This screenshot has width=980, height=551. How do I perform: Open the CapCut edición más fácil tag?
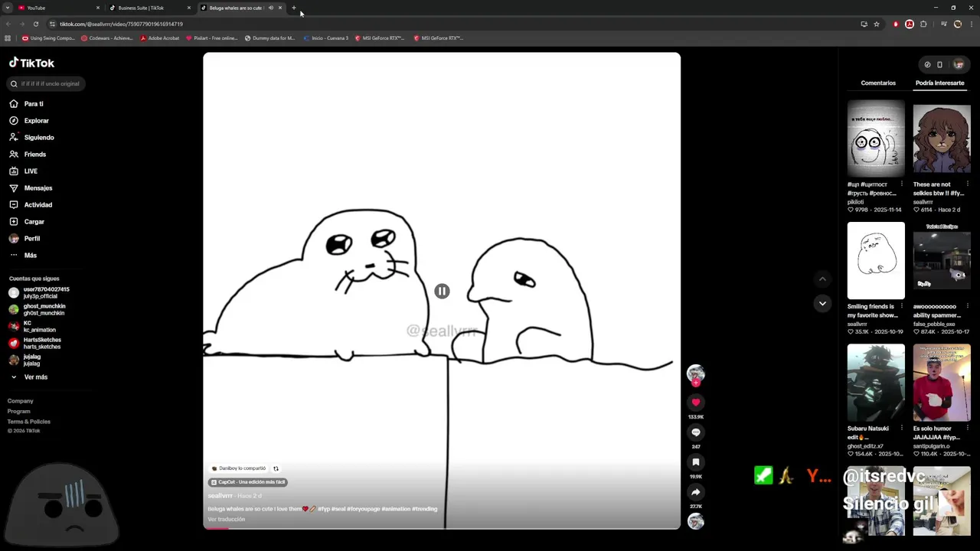(x=247, y=482)
